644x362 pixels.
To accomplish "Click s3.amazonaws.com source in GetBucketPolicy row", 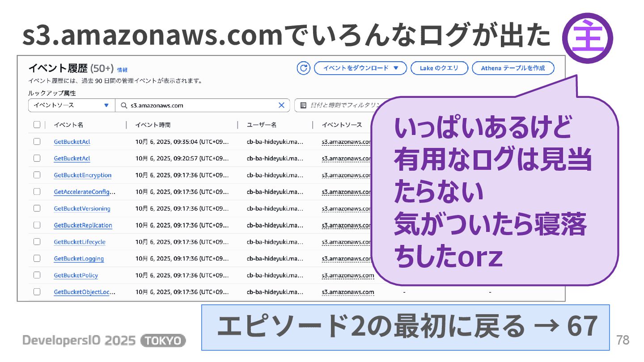I will 348,275.
